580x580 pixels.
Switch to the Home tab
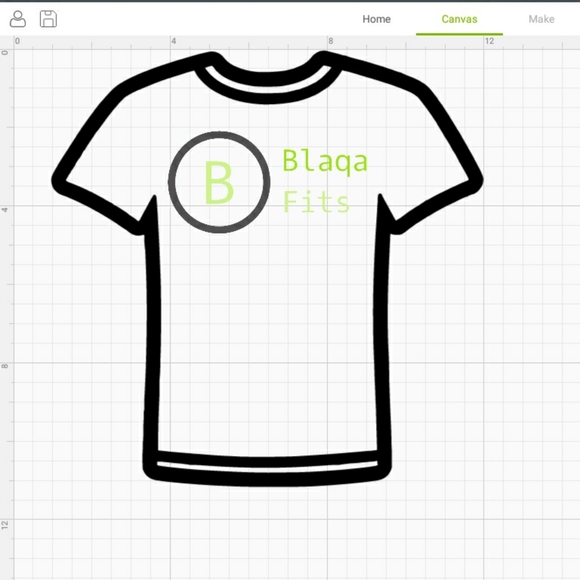click(x=376, y=19)
